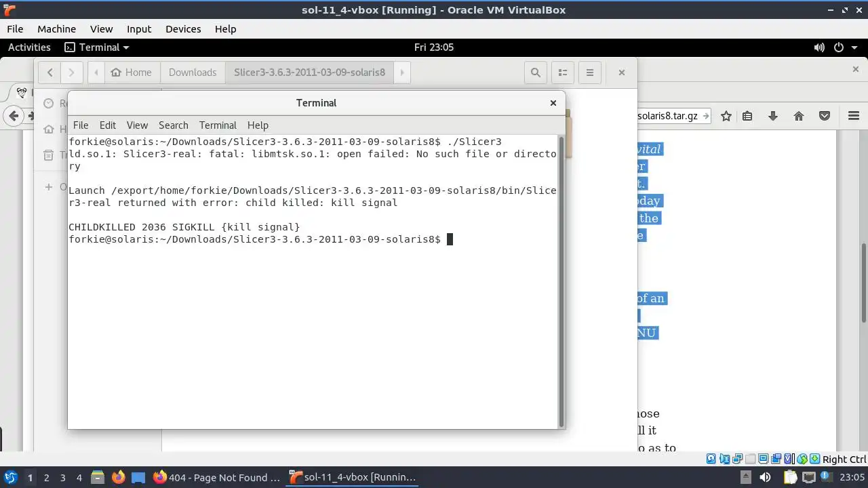Click the host taskbar volume icon
This screenshot has height=488, width=868.
coord(765,477)
